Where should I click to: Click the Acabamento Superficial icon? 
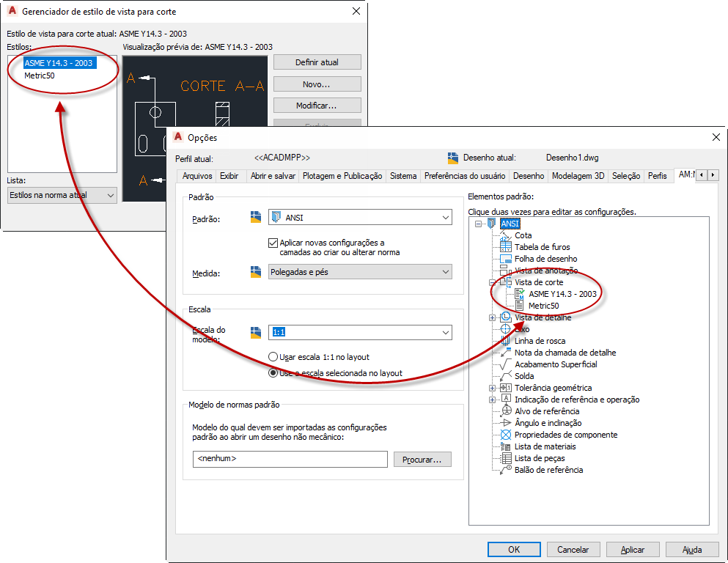pos(505,364)
